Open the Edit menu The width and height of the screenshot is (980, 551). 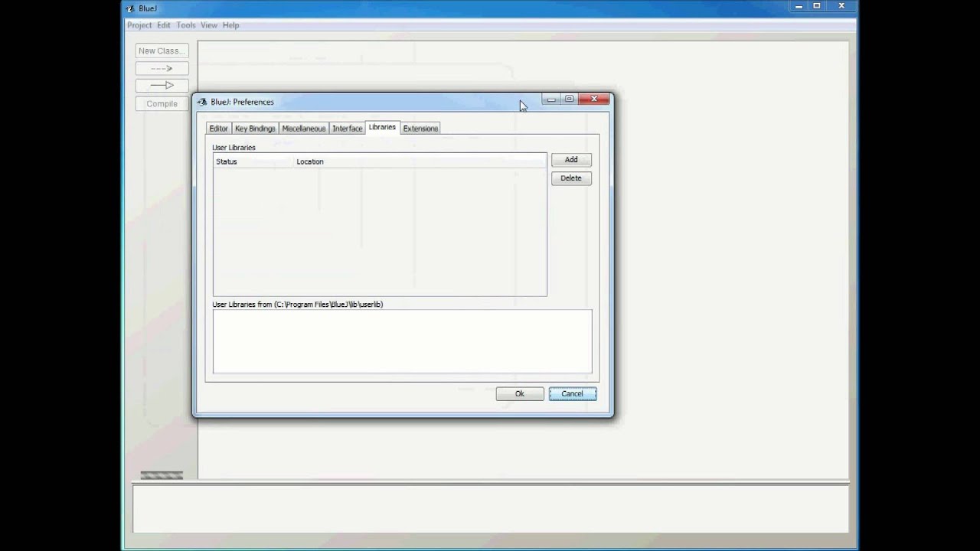164,25
